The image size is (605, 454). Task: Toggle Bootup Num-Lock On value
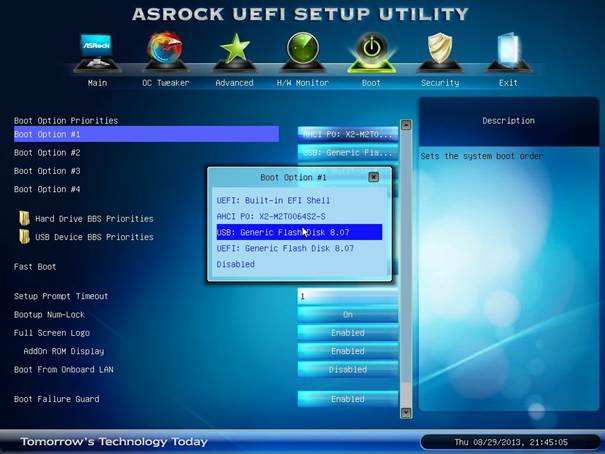point(347,315)
